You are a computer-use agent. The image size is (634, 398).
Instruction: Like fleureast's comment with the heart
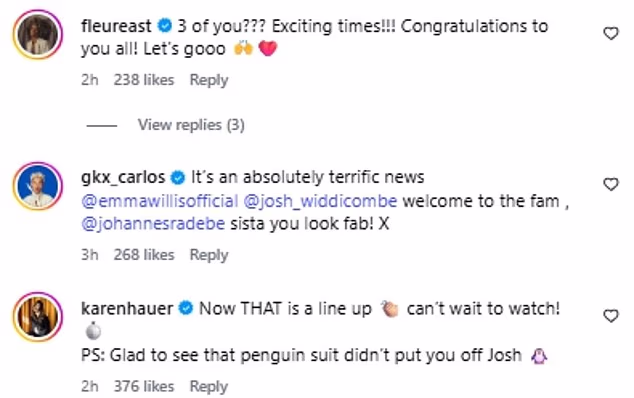click(x=611, y=33)
